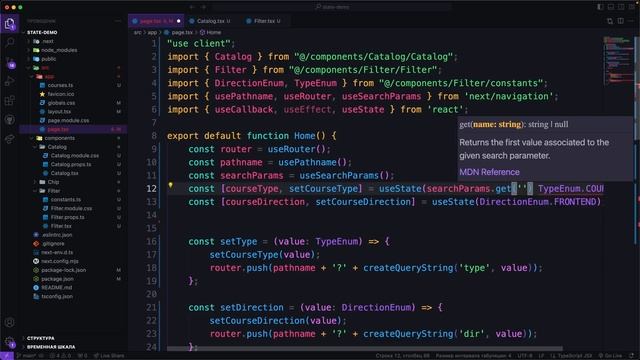Click the unsaved dot on page.tsx tab
Viewport: 640px width, 360px height.
coord(178,21)
